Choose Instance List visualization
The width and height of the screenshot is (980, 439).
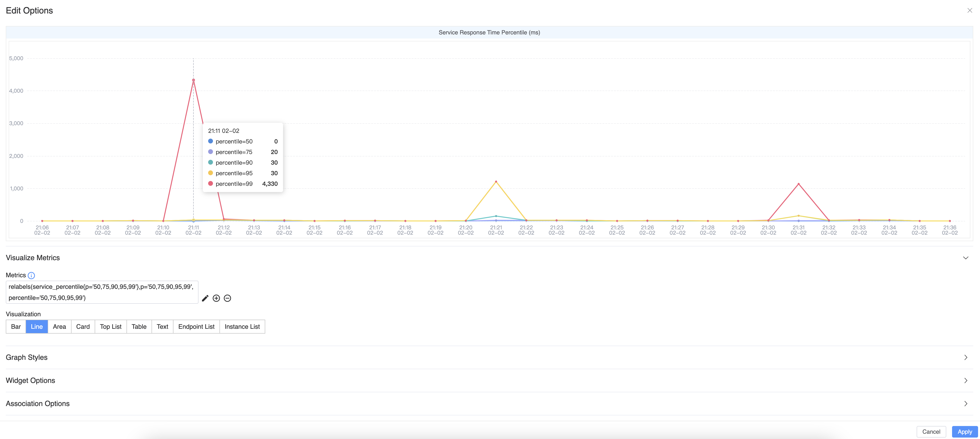(x=242, y=327)
